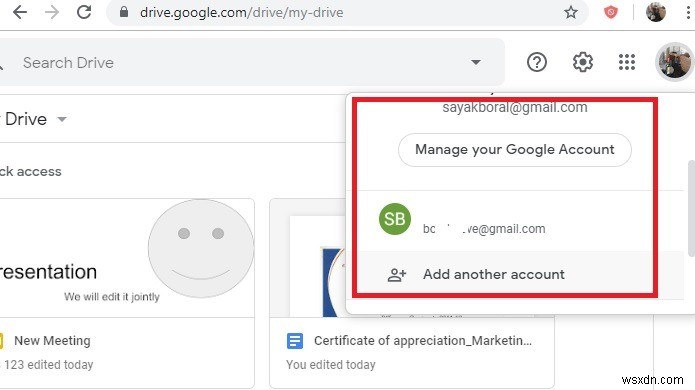Bookmark the page with the star icon
Image resolution: width=695 pixels, height=390 pixels.
tap(571, 12)
